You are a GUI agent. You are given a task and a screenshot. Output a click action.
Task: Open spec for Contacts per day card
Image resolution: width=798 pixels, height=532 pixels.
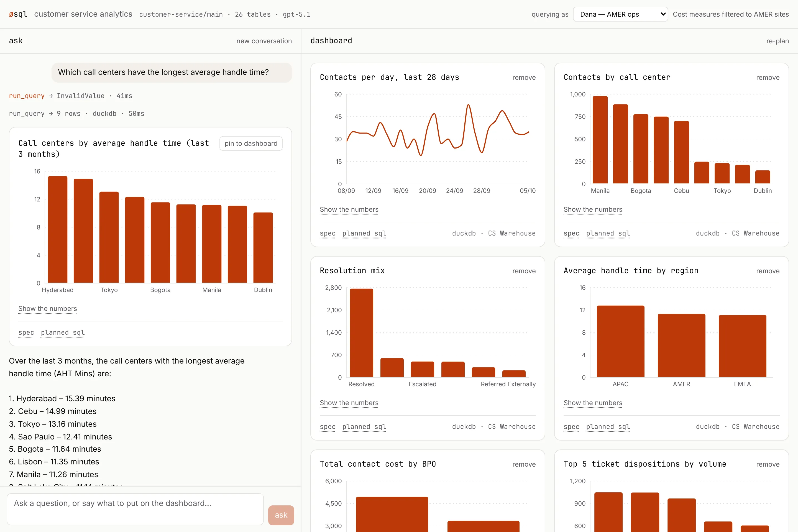point(328,233)
